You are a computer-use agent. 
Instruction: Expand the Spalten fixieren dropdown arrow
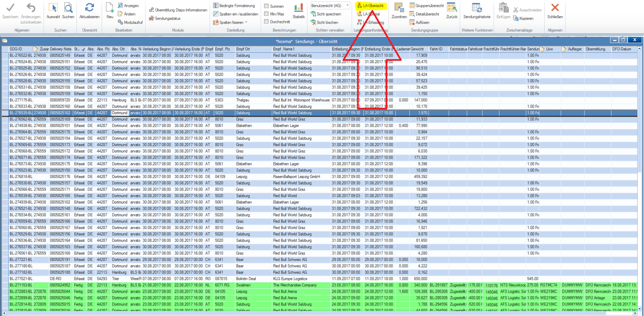click(246, 23)
